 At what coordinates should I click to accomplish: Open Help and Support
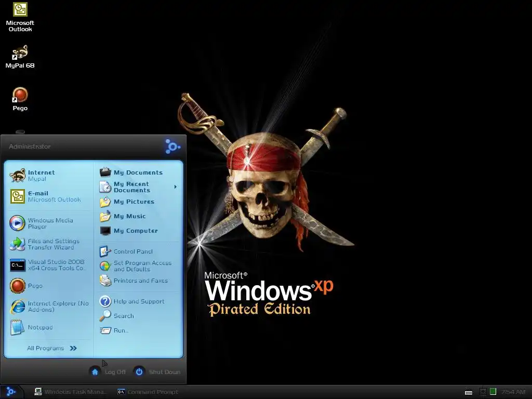click(138, 301)
